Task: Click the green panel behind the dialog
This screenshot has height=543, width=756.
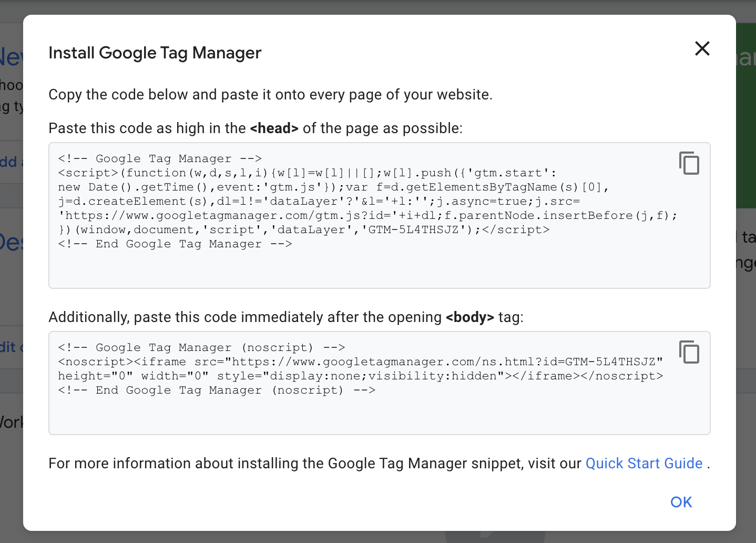Action: tap(746, 132)
